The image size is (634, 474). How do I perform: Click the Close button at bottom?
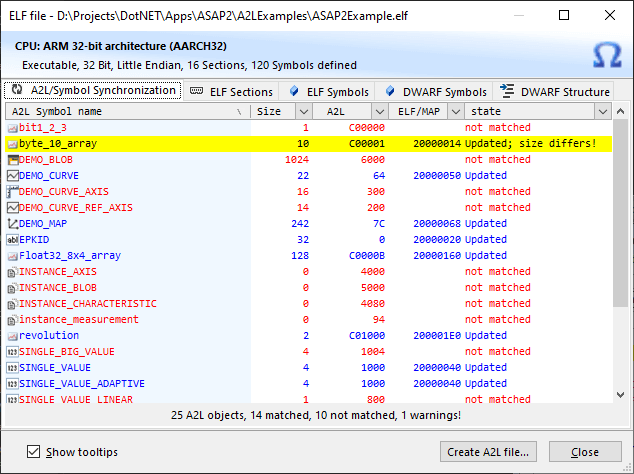coord(585,452)
